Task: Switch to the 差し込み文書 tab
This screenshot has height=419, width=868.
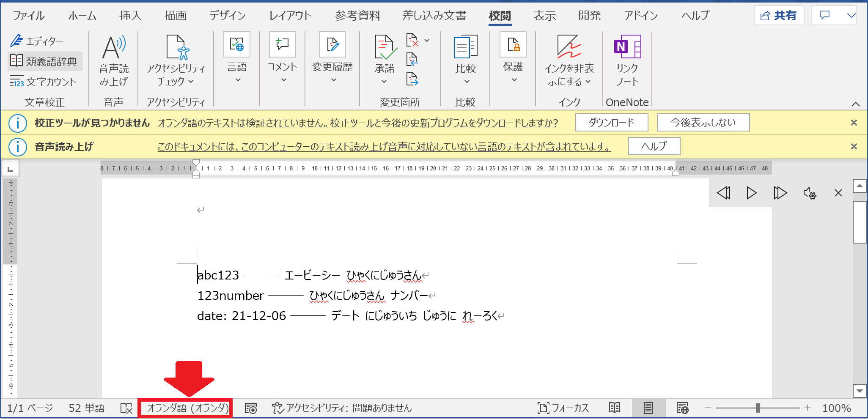Action: [434, 16]
